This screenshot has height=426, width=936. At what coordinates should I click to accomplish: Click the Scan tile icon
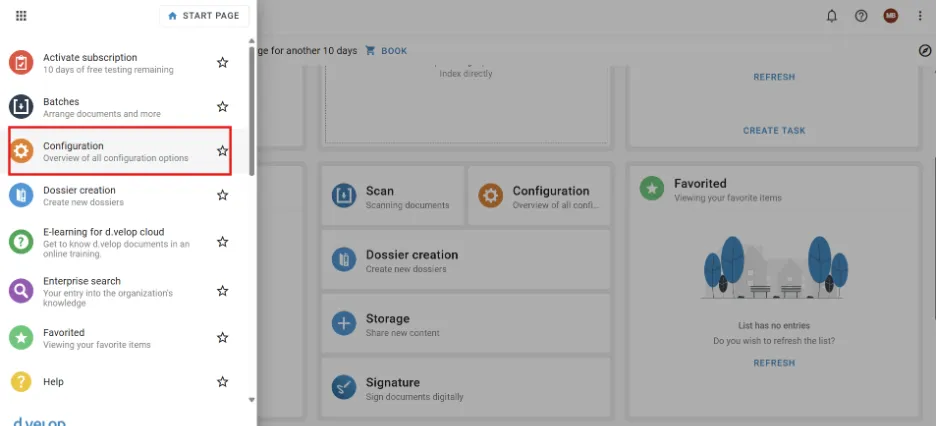coord(344,196)
